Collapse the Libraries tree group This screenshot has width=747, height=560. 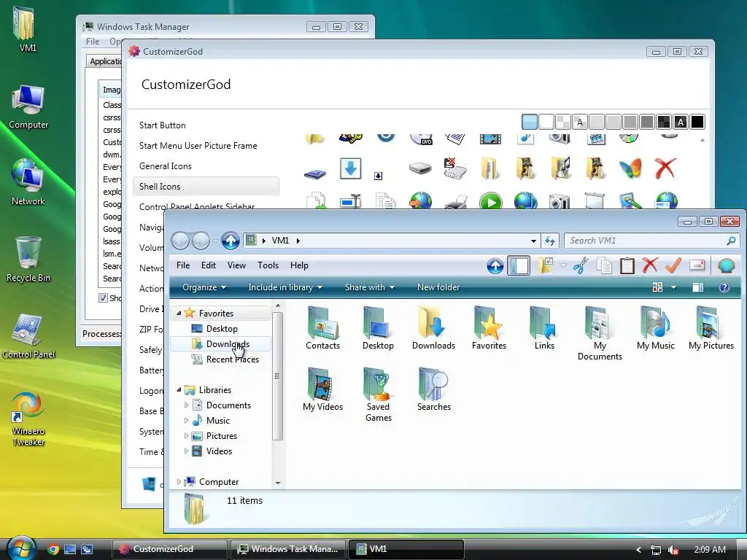pyautogui.click(x=179, y=390)
